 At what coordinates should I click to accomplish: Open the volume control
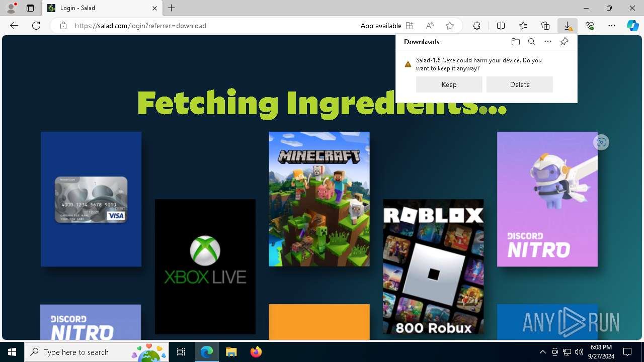[579, 352]
